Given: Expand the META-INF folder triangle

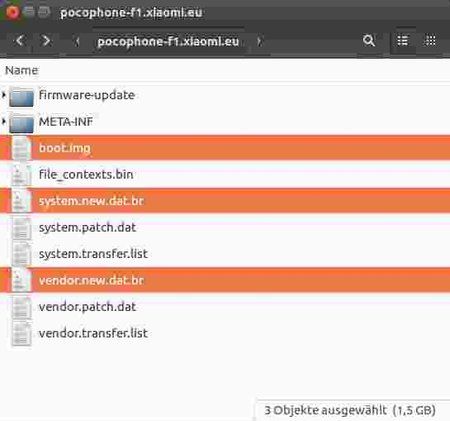Looking at the screenshot, I should click(4, 121).
